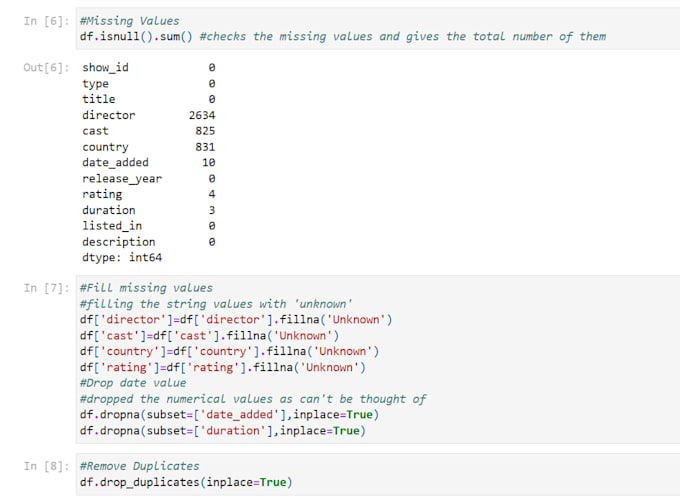Click the rating output label
The width and height of the screenshot is (680, 501).
coord(102,194)
